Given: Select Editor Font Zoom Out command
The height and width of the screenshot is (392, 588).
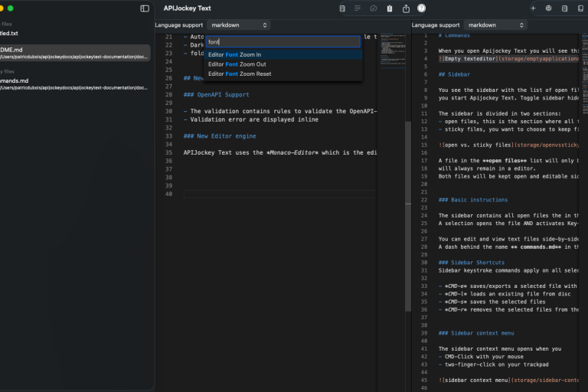Looking at the screenshot, I should [237, 64].
